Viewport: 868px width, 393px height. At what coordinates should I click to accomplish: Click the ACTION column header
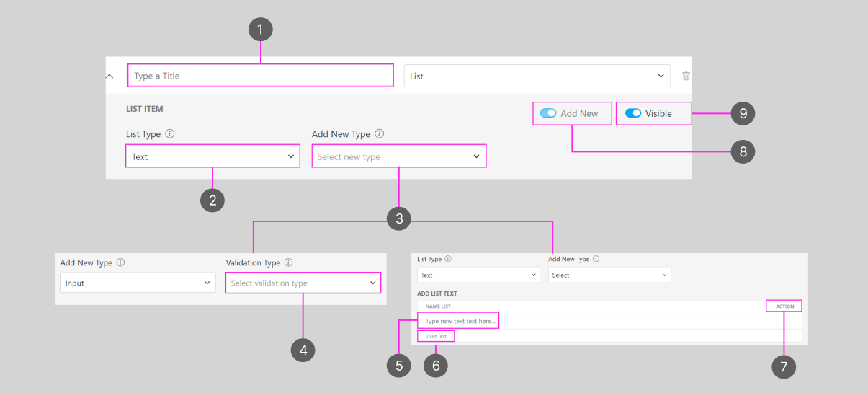(x=784, y=306)
